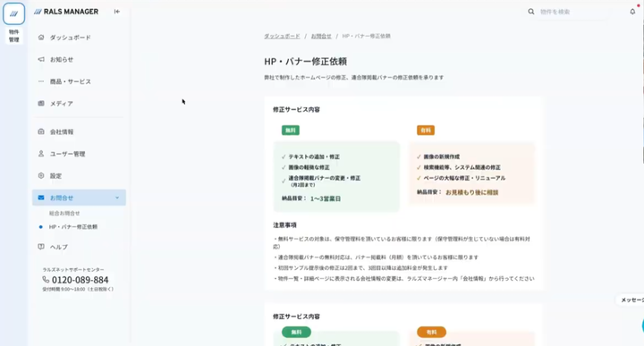Image resolution: width=644 pixels, height=346 pixels.
Task: Click the search magnifier icon
Action: click(x=531, y=12)
